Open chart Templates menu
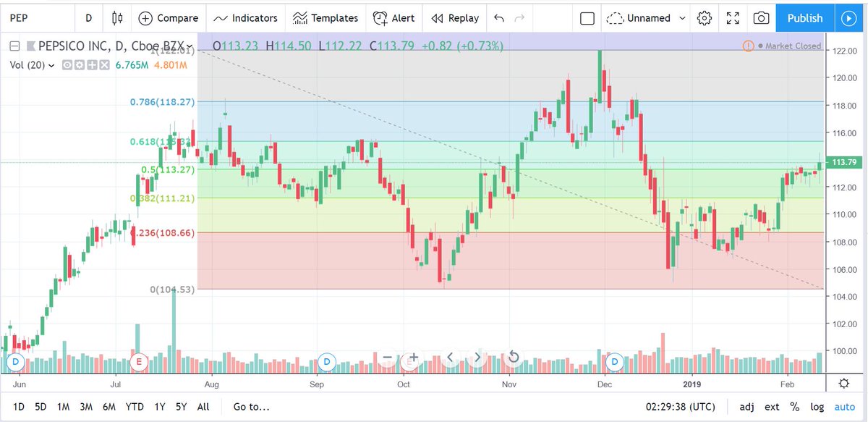The height and width of the screenshot is (422, 868). click(325, 18)
